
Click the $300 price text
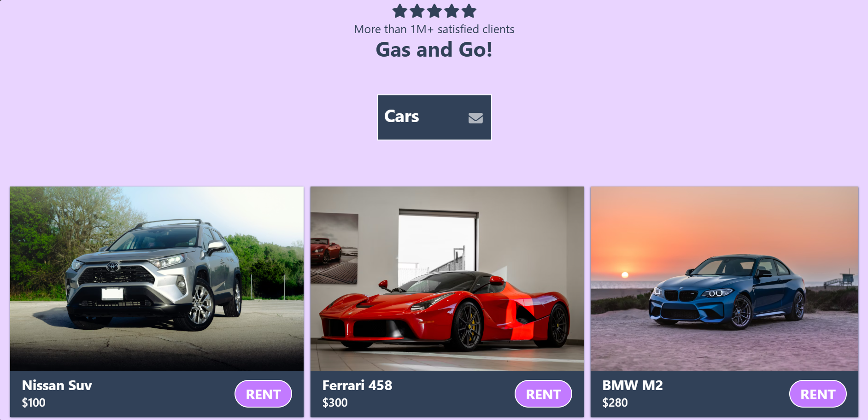point(335,402)
